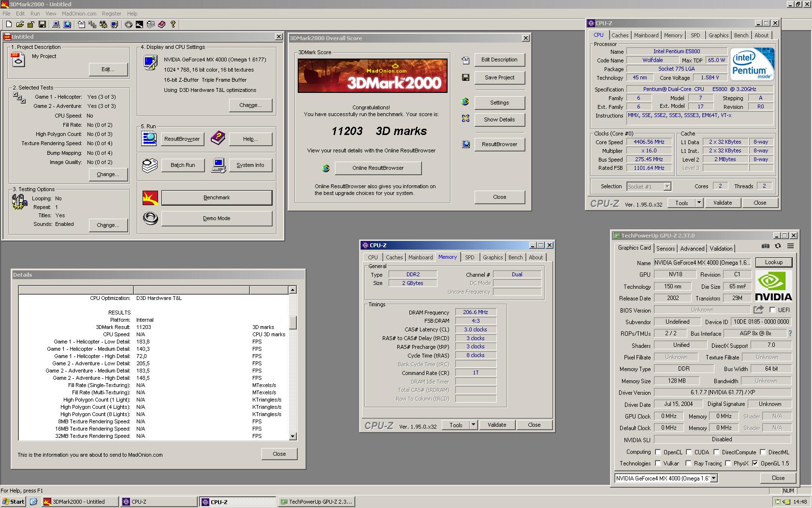Click the NVIDIA logo in GPU-Z

pos(773,286)
